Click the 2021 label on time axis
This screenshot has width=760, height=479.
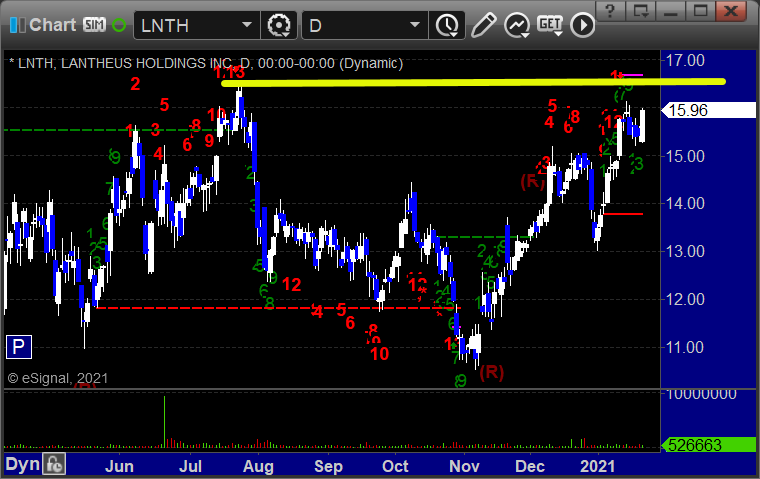coord(597,466)
